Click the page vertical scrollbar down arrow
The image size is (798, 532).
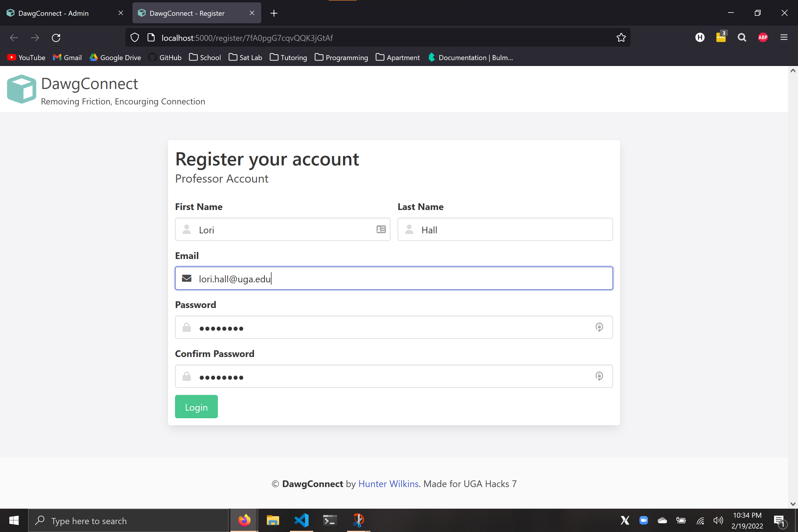click(x=792, y=504)
